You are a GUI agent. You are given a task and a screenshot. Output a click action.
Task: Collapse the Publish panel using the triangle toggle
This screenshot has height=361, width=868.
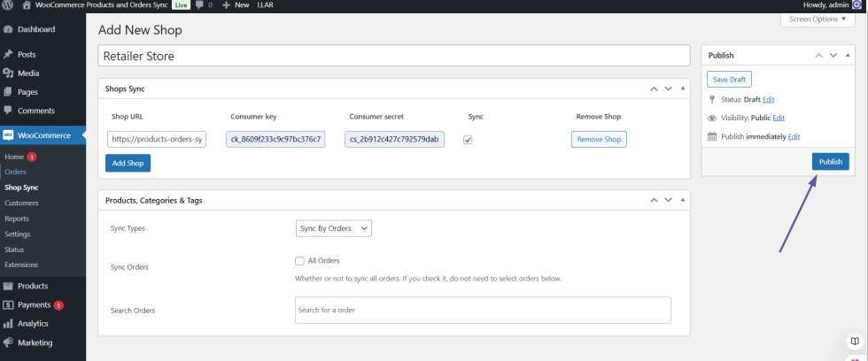pos(849,56)
